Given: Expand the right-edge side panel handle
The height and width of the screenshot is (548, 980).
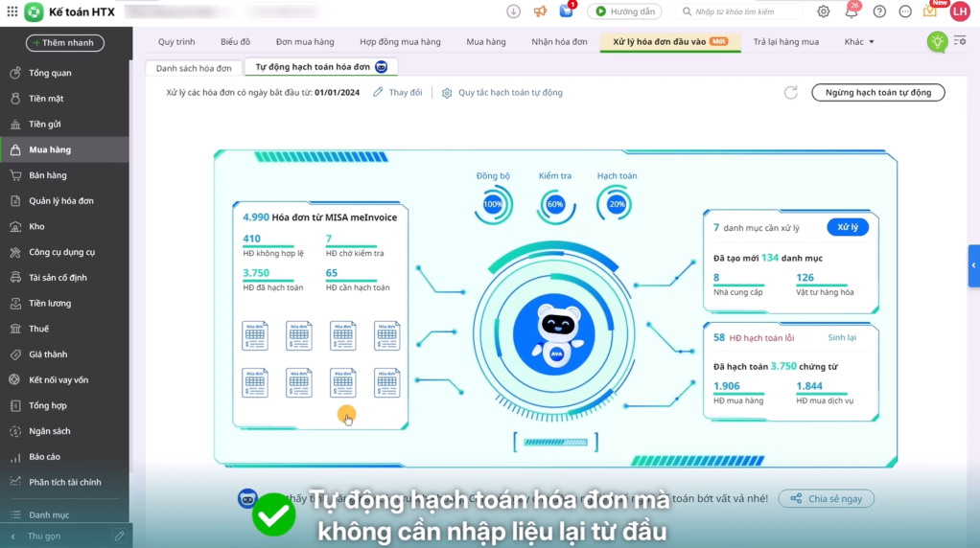Looking at the screenshot, I should 973,266.
